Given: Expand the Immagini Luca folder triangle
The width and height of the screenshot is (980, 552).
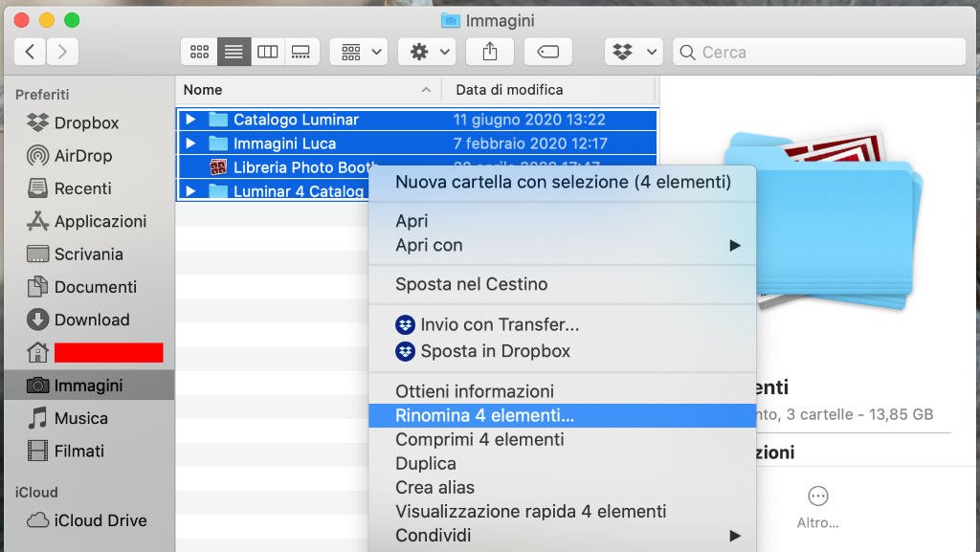Looking at the screenshot, I should (x=191, y=143).
